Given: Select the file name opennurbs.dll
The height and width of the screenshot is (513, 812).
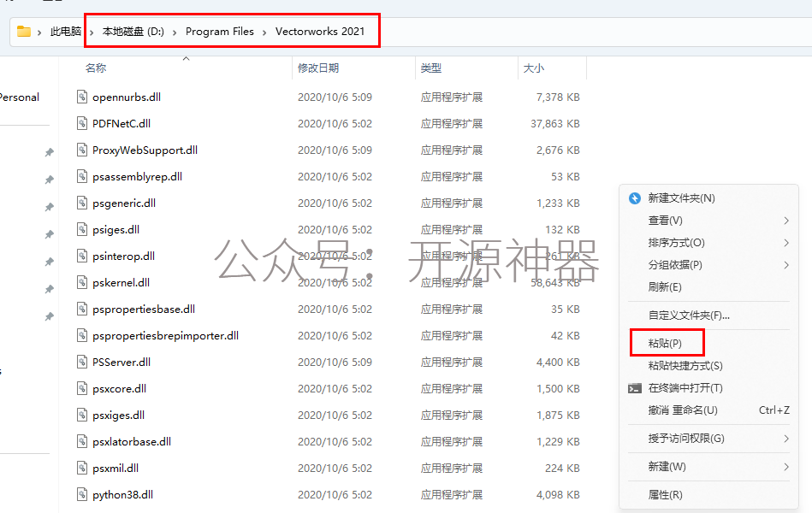Looking at the screenshot, I should coord(127,97).
